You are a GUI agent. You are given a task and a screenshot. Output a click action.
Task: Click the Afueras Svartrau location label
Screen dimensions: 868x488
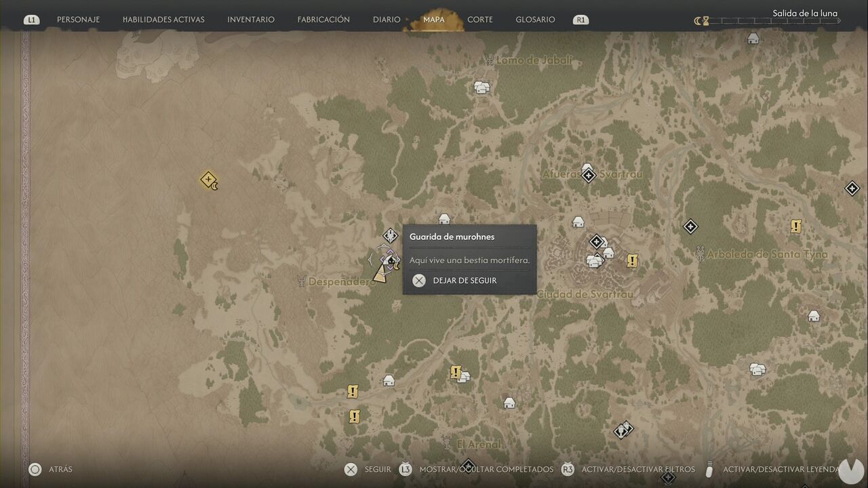pos(592,174)
